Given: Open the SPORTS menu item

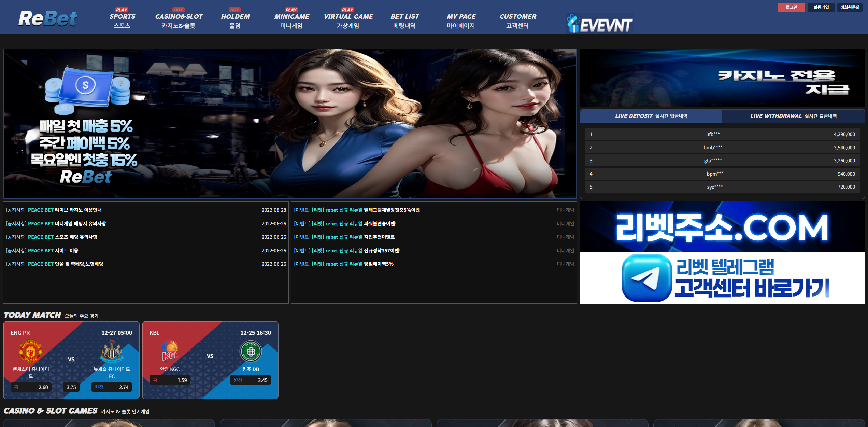Looking at the screenshot, I should 122,20.
